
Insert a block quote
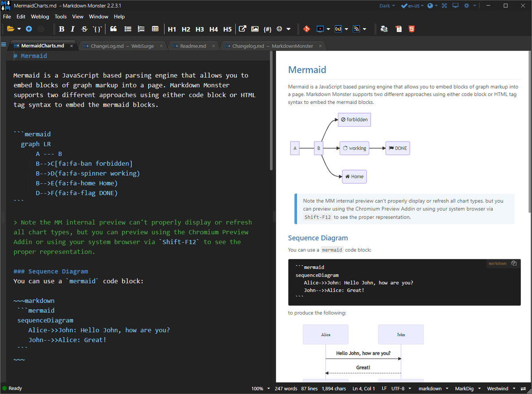[113, 29]
